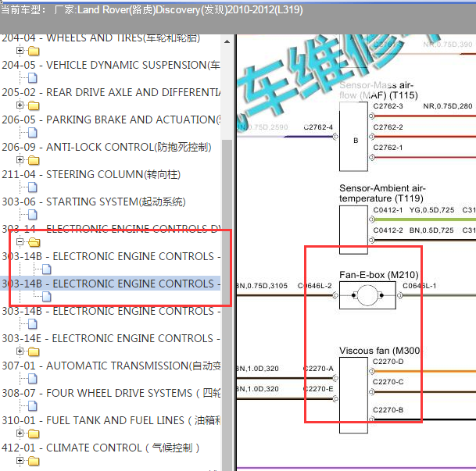Open the document icon under 204-05 Vehicle Dynamic Suspension

[x=33, y=78]
